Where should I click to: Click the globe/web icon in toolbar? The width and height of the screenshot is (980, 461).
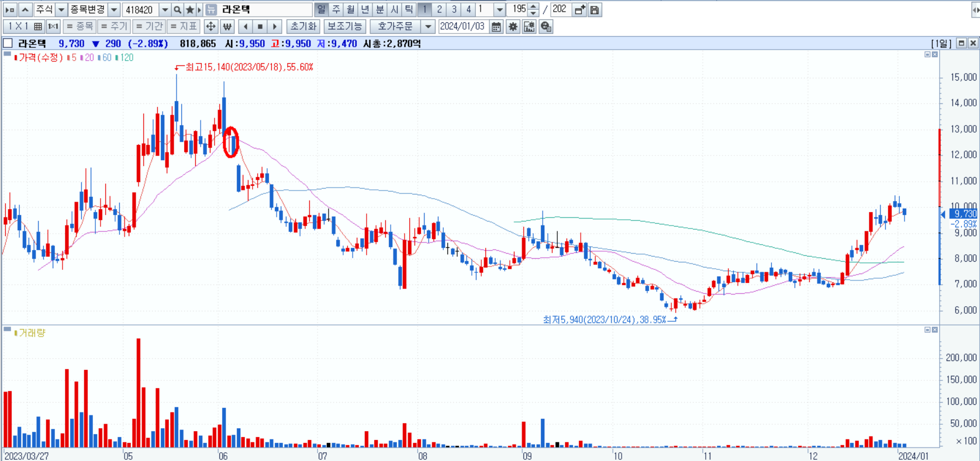546,26
